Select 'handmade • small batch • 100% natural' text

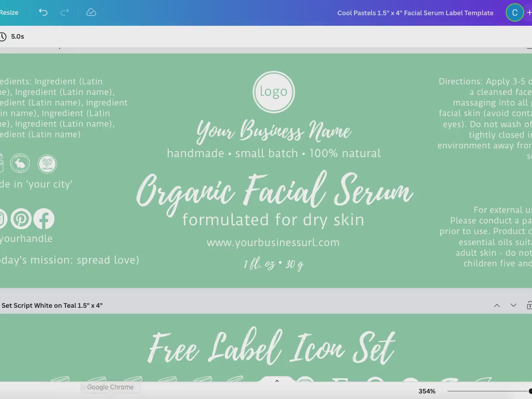click(274, 153)
